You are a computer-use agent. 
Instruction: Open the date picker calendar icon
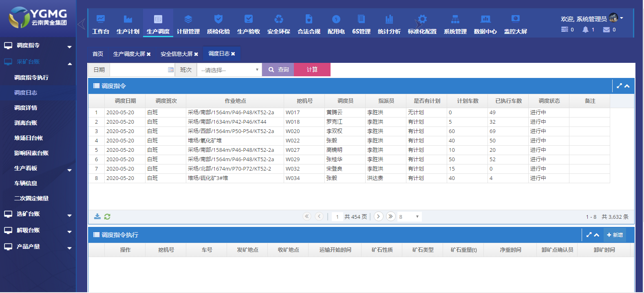(x=171, y=70)
